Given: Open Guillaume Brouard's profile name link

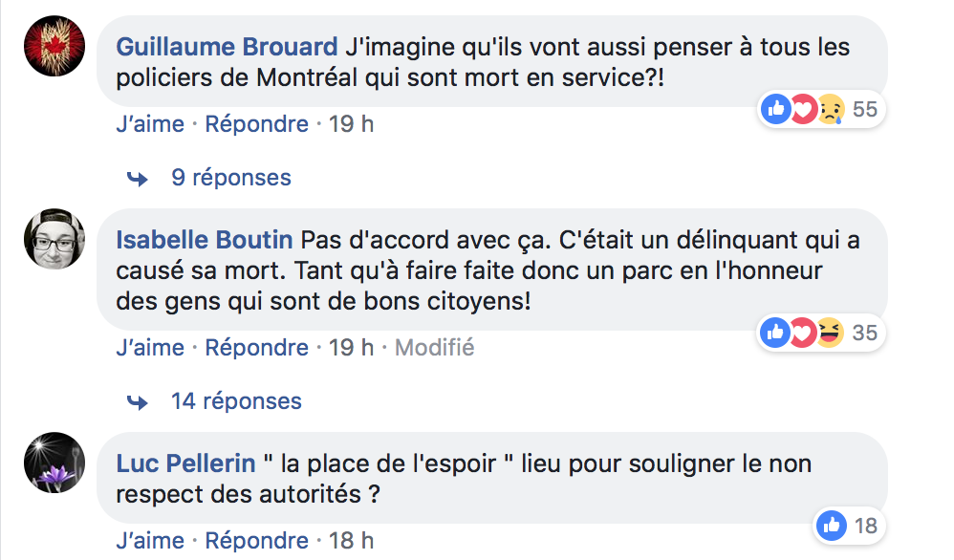Looking at the screenshot, I should point(227,47).
